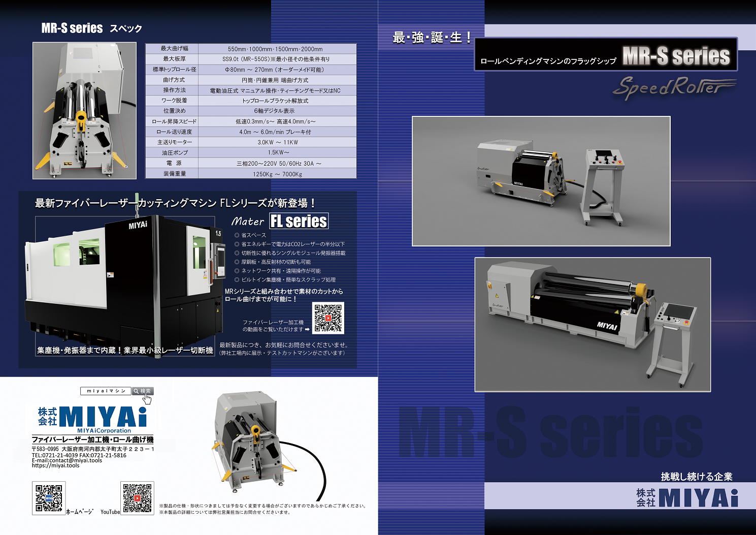Click the upper roll bender with console image
This screenshot has height=535, width=756.
[x=541, y=181]
